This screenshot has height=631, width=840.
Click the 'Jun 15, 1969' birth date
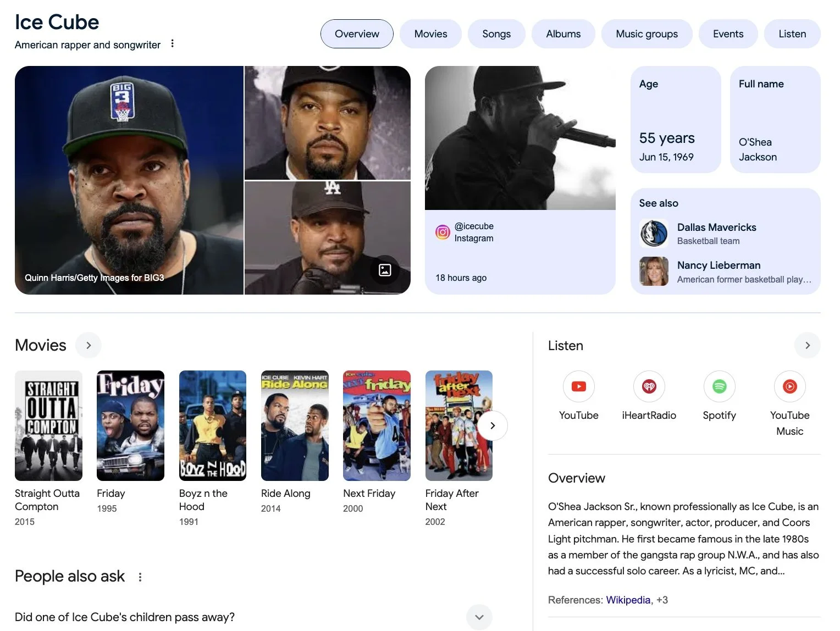(666, 157)
